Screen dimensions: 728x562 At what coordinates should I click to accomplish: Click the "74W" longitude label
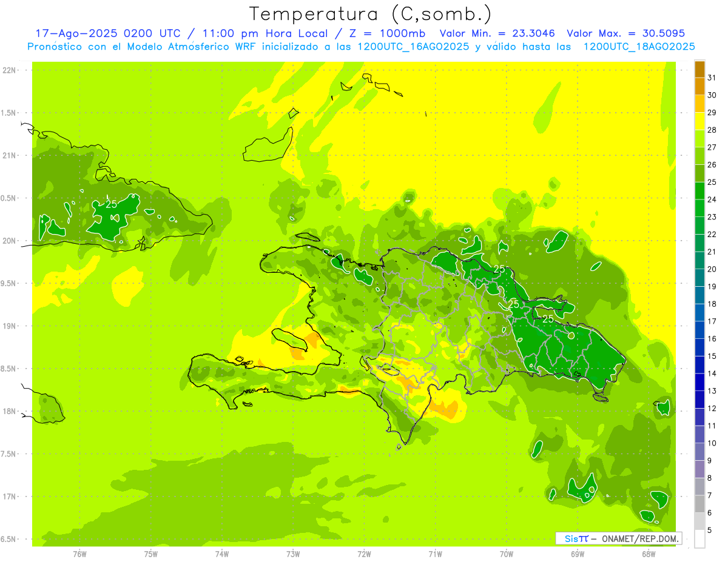point(221,554)
